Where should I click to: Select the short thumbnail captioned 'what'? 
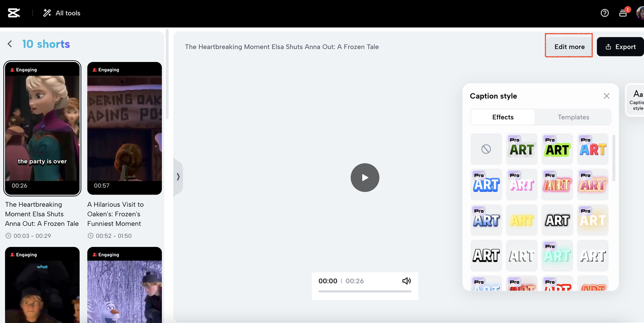point(42,285)
